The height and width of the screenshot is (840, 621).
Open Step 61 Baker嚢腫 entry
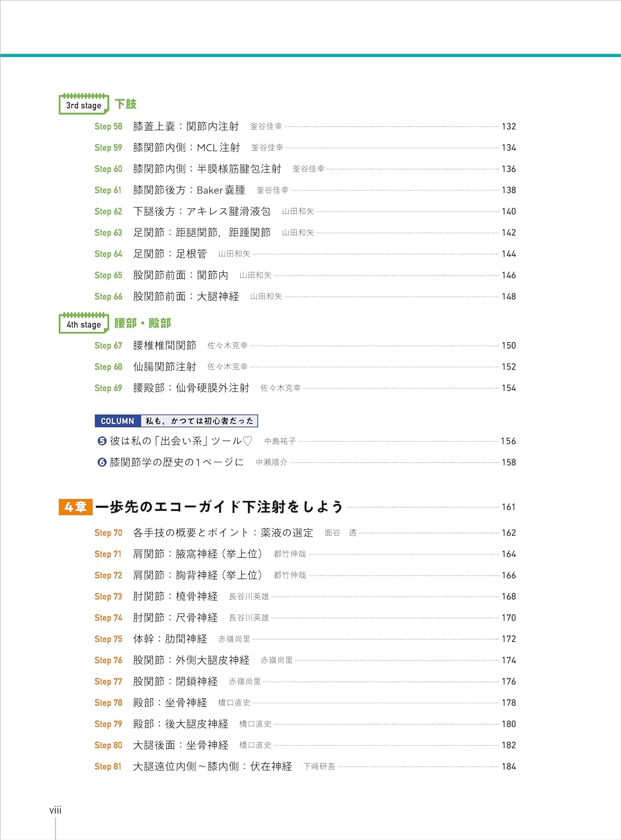click(189, 190)
